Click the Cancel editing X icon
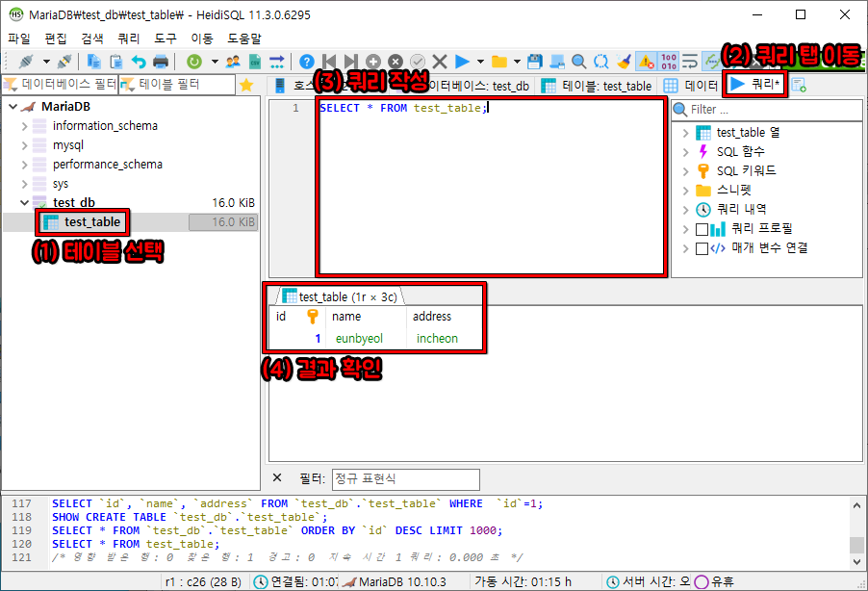 click(x=440, y=62)
